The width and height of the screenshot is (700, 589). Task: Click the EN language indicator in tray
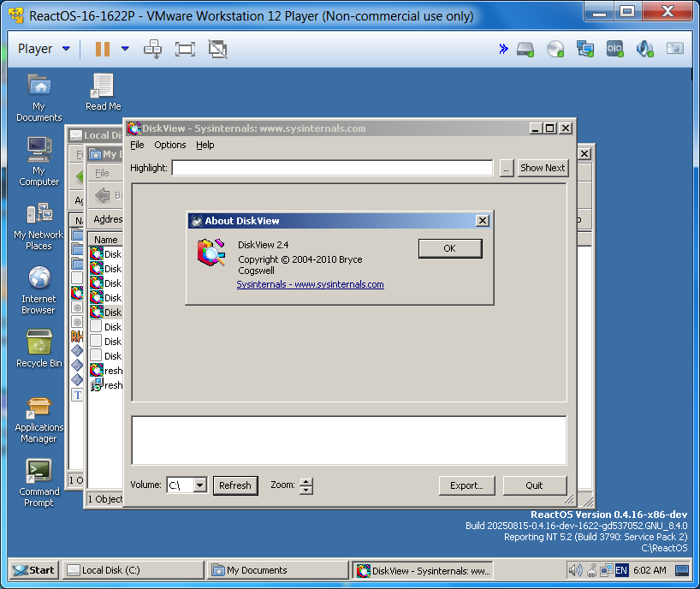(621, 570)
